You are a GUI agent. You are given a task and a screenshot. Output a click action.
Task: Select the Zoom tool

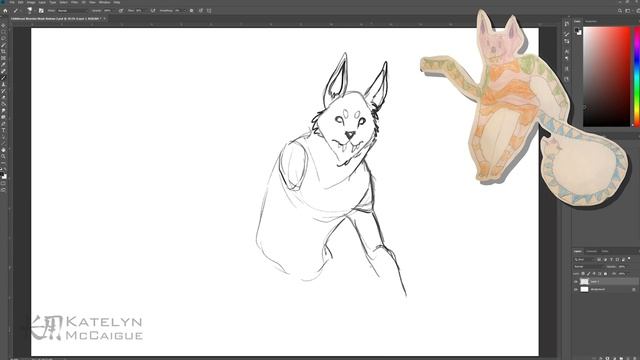tap(4, 156)
